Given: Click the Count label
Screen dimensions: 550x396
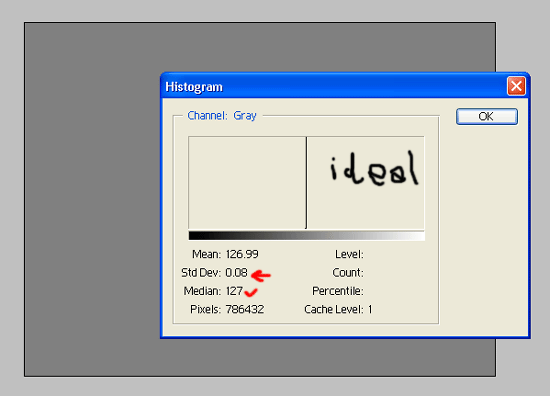Looking at the screenshot, I should coord(348,273).
